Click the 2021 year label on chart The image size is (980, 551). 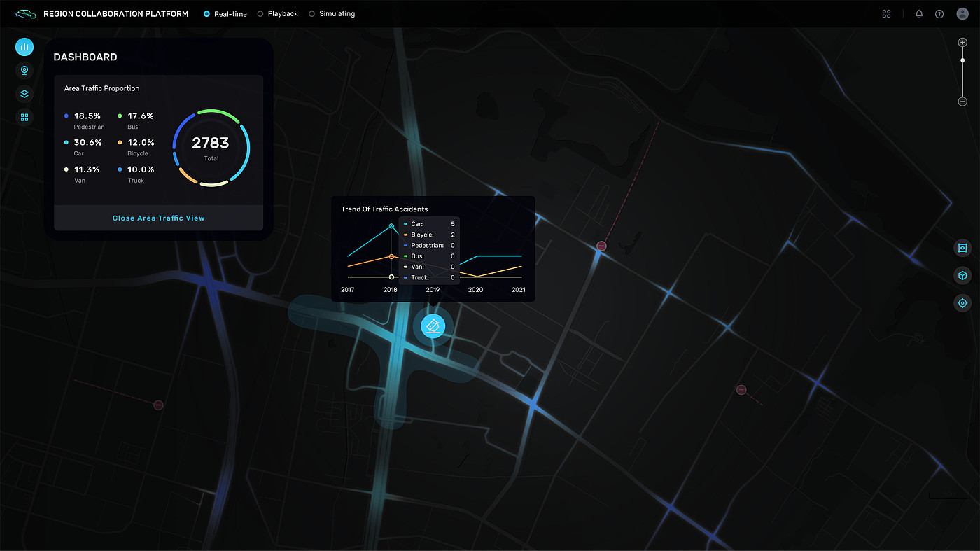pyautogui.click(x=518, y=290)
